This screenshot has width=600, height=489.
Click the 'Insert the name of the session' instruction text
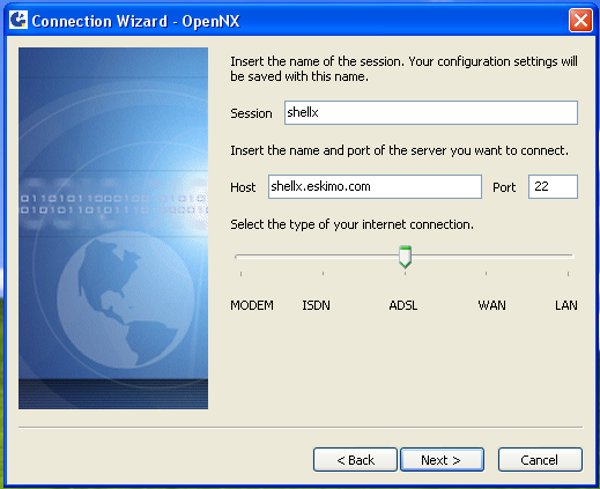[404, 69]
